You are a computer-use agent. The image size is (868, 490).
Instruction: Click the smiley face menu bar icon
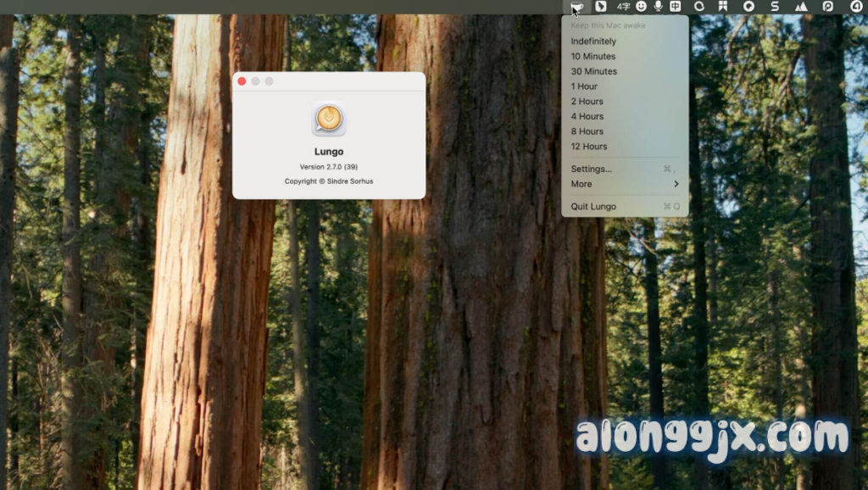coord(641,7)
